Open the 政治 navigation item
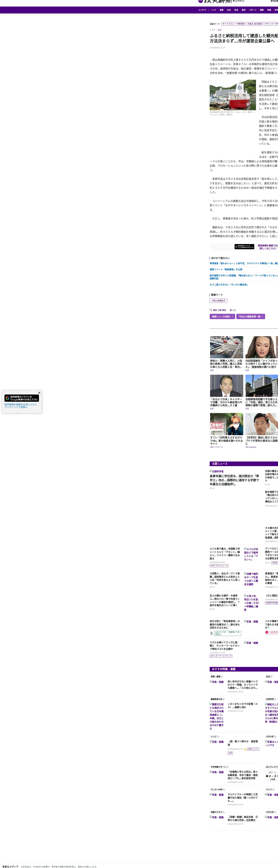The image size is (278, 868). (236, 10)
